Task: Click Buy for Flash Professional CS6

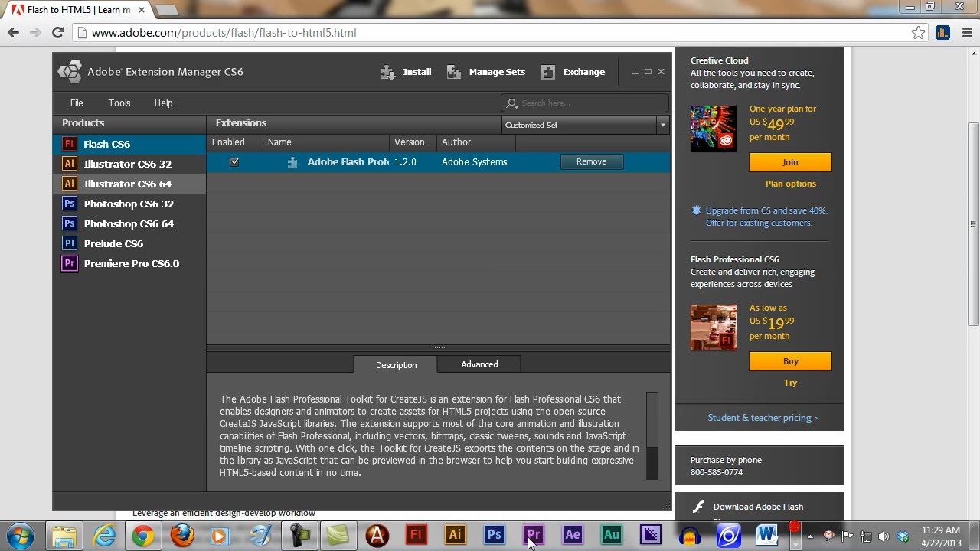Action: tap(790, 361)
